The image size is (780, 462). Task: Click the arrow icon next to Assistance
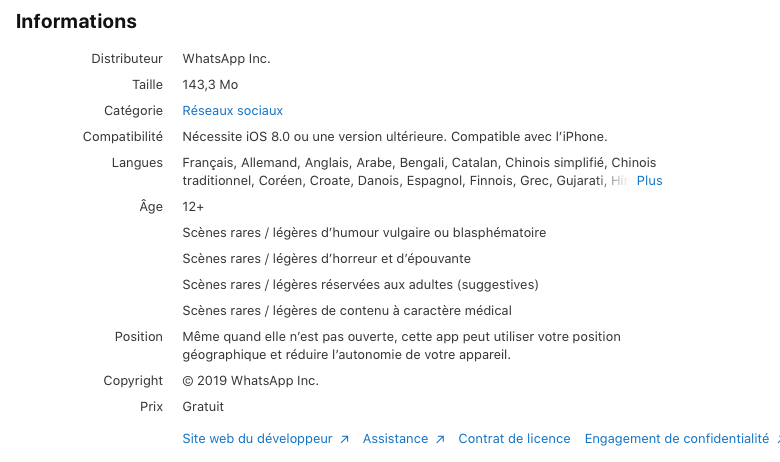tap(438, 439)
